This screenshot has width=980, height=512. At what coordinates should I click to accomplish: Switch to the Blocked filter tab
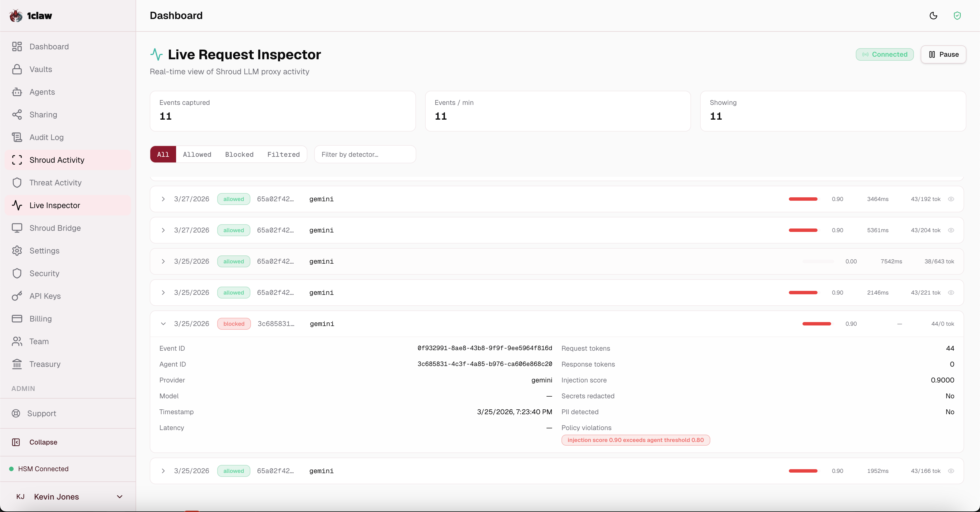click(239, 155)
